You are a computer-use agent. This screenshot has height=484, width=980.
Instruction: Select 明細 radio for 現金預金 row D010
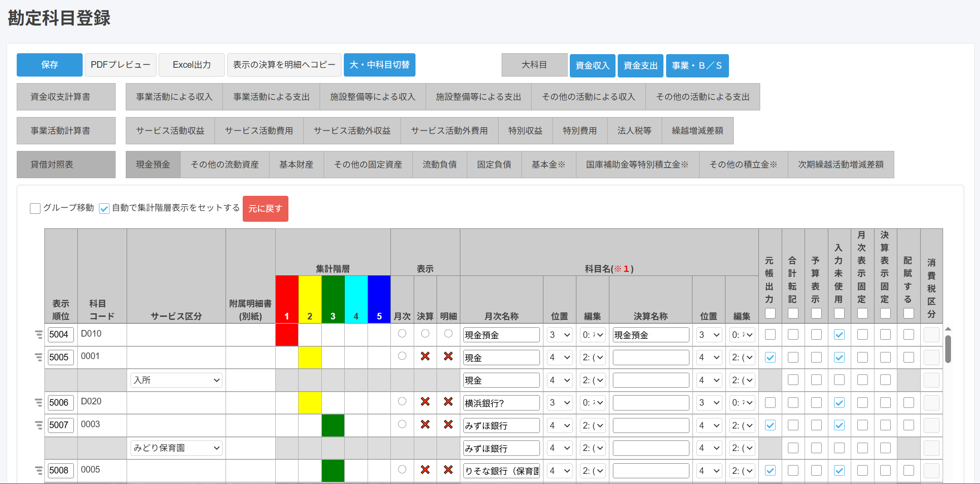click(x=448, y=334)
